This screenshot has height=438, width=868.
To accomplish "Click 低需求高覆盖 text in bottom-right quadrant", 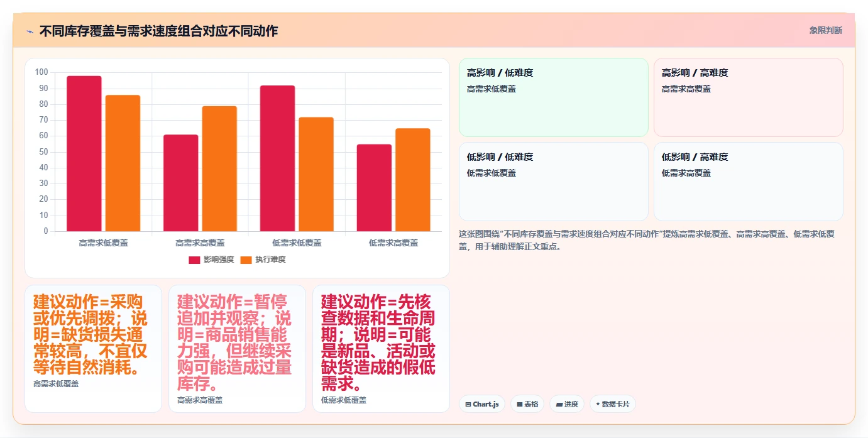I will 686,173.
